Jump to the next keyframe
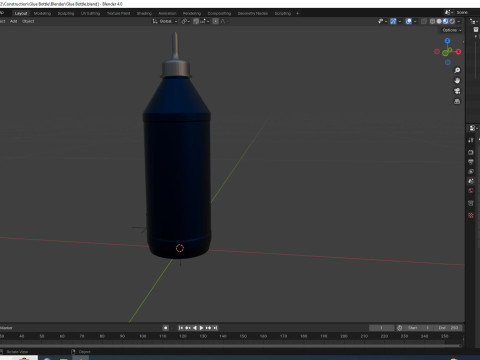 (x=208, y=328)
